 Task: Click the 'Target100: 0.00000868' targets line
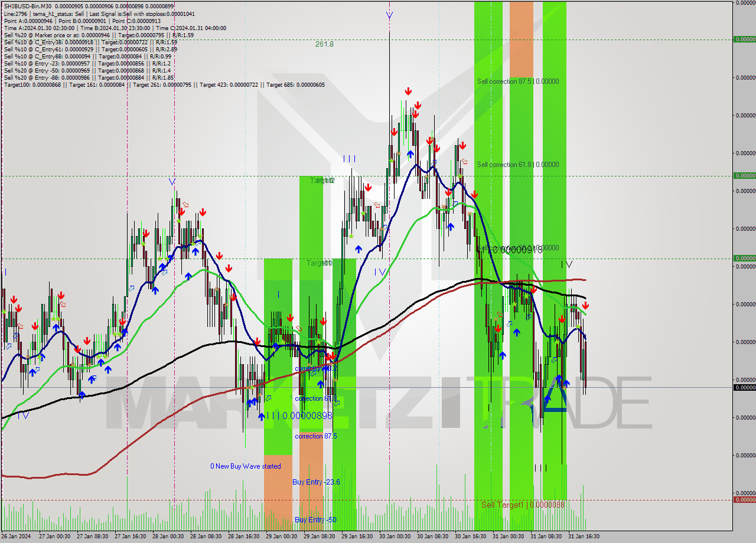pyautogui.click(x=164, y=84)
